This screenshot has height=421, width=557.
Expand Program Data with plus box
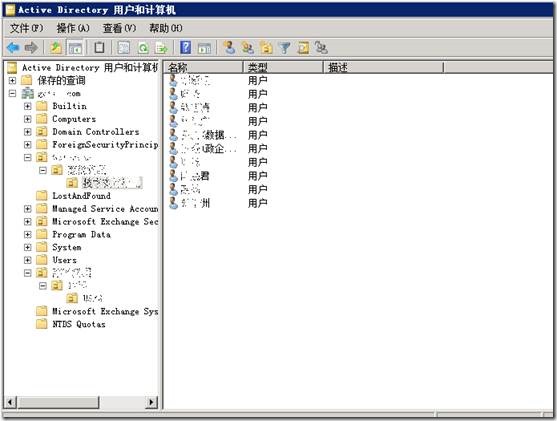pos(28,234)
